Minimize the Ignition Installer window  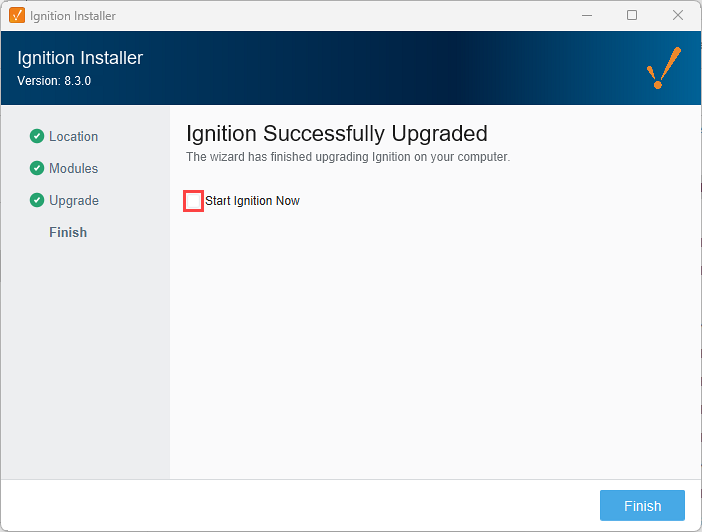(x=587, y=16)
